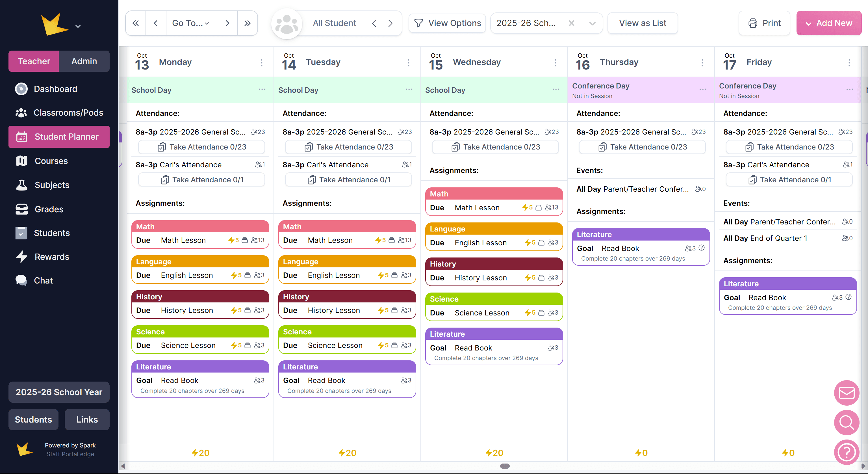Screen dimensions: 868x474
Task: Click the Classrooms/Pods people icon
Action: coord(21,112)
